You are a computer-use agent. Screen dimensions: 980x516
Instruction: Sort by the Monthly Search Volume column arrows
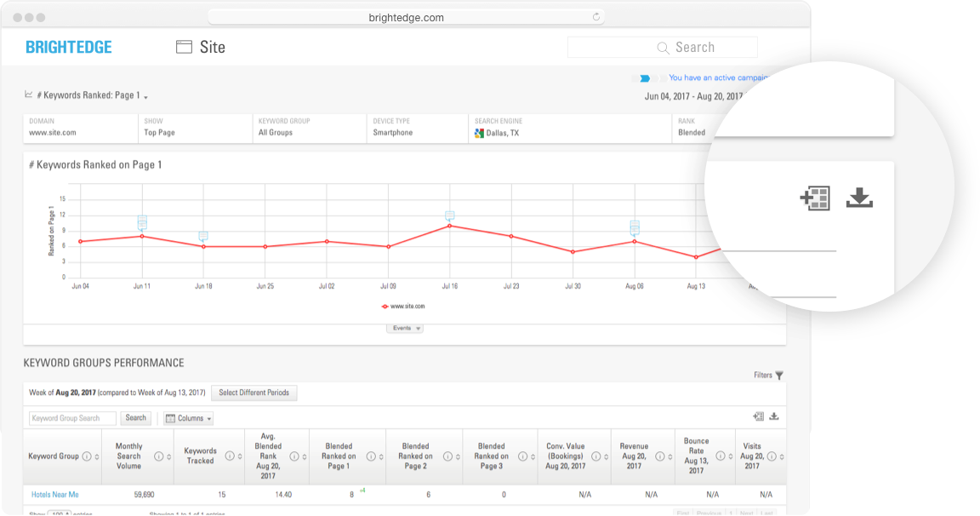click(170, 456)
